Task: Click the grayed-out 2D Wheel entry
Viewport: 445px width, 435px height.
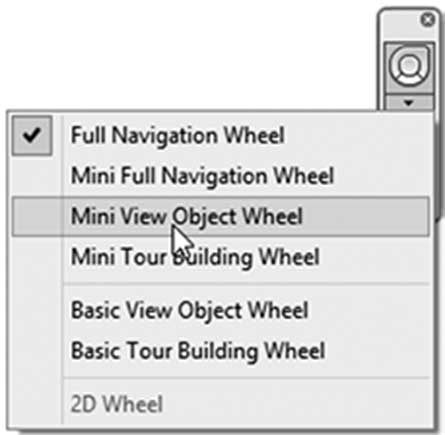Action: point(117,404)
